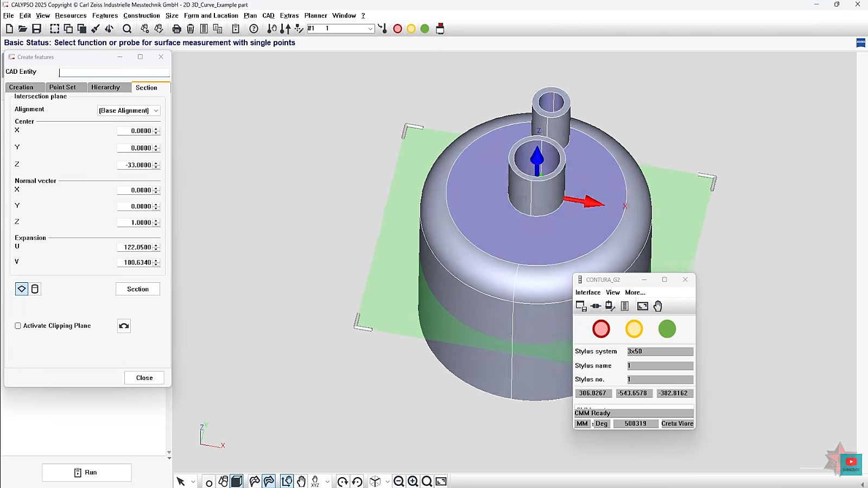Enable the Activate Clipping Plane checkbox
The height and width of the screenshot is (488, 868).
tap(18, 326)
